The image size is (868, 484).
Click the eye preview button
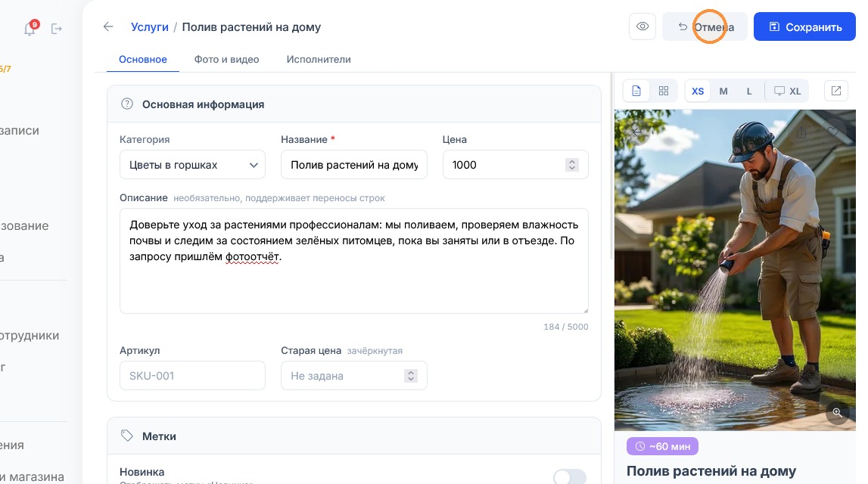coord(642,26)
